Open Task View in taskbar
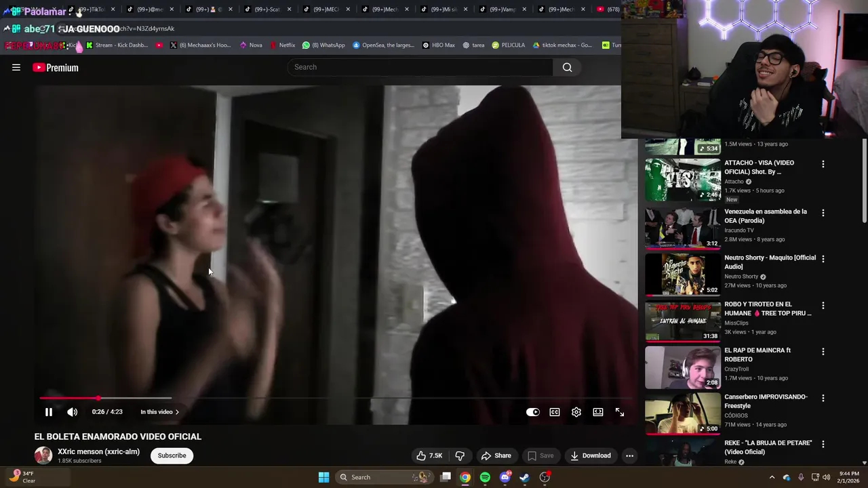 (446, 477)
